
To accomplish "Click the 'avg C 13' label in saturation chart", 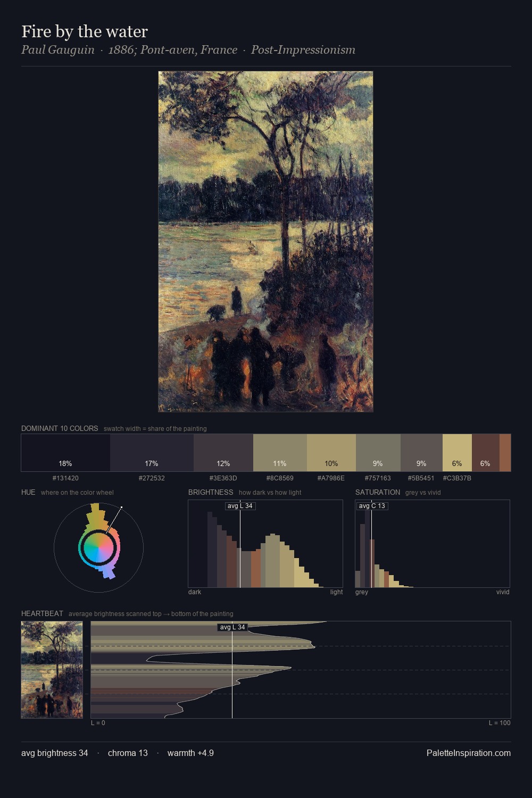I will pos(372,506).
